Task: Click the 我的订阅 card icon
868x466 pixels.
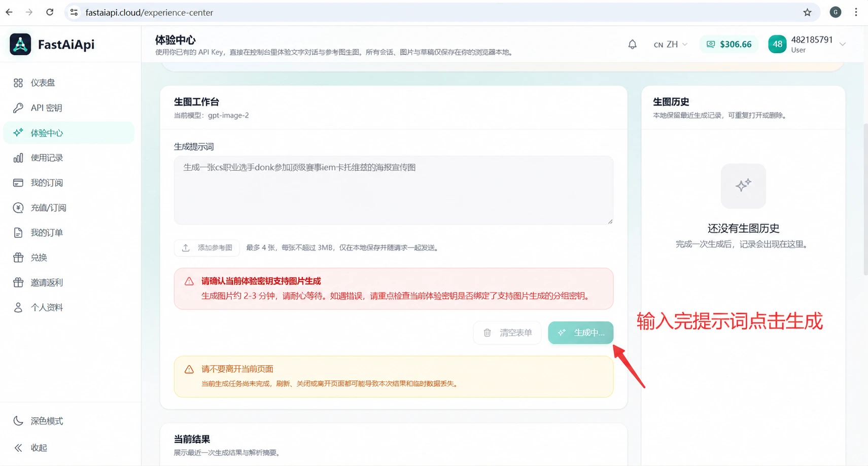Action: (18, 183)
